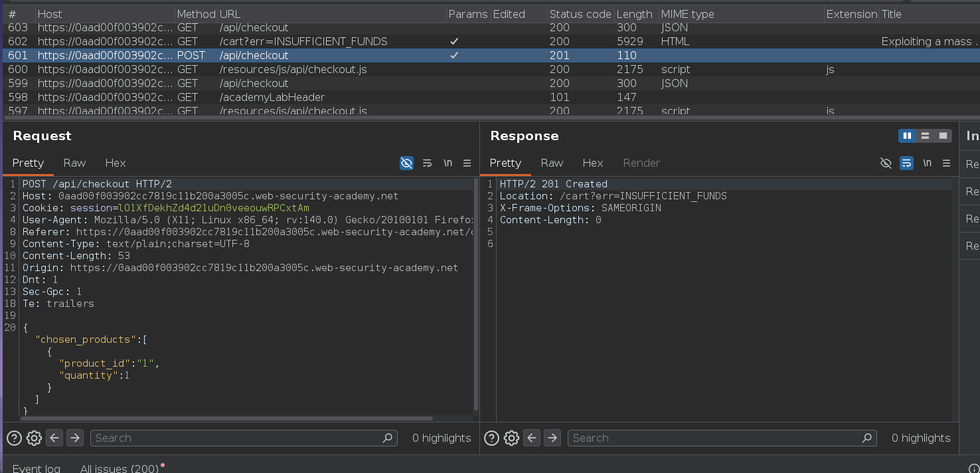Select history row 600 checkout.js
Screen dimensions: 980x473
click(x=490, y=69)
